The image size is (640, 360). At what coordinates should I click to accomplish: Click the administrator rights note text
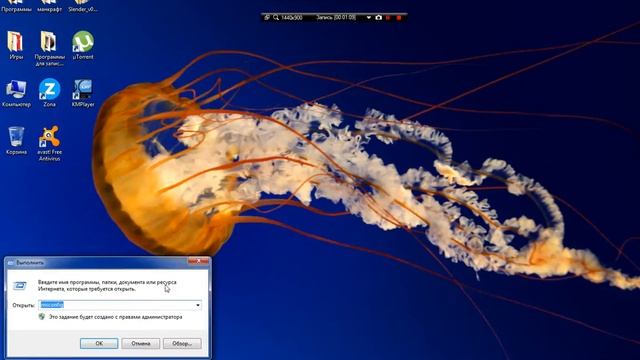pyautogui.click(x=116, y=317)
